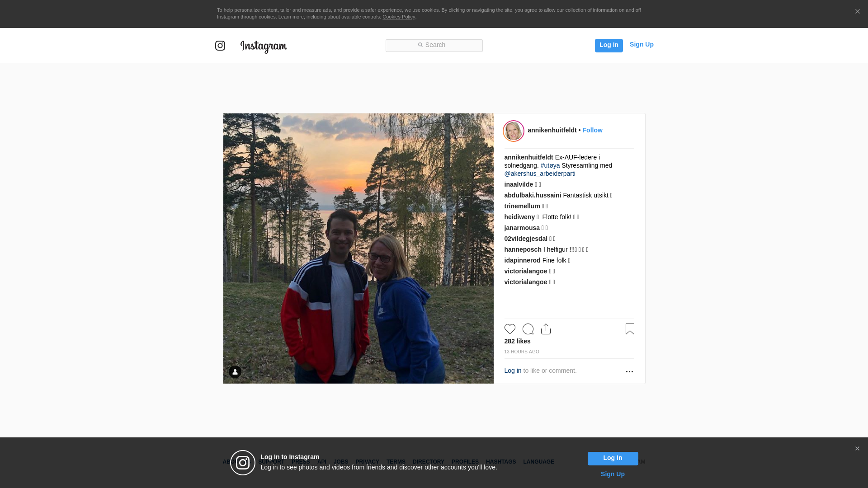Click the Instagram camera logo icon
Screen dimensions: 868x488
pyautogui.click(x=220, y=46)
